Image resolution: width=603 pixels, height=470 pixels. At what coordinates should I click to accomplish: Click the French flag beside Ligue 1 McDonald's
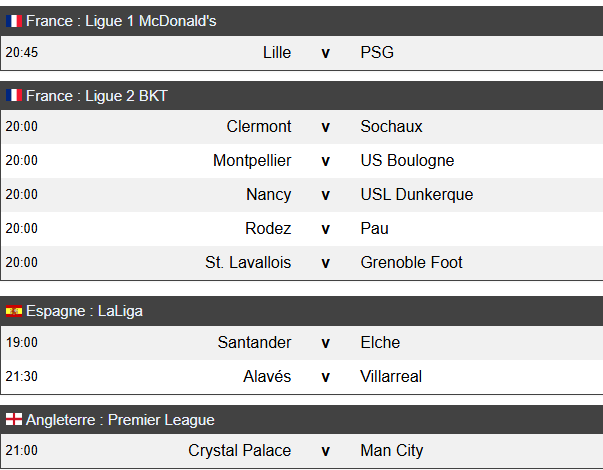[14, 21]
